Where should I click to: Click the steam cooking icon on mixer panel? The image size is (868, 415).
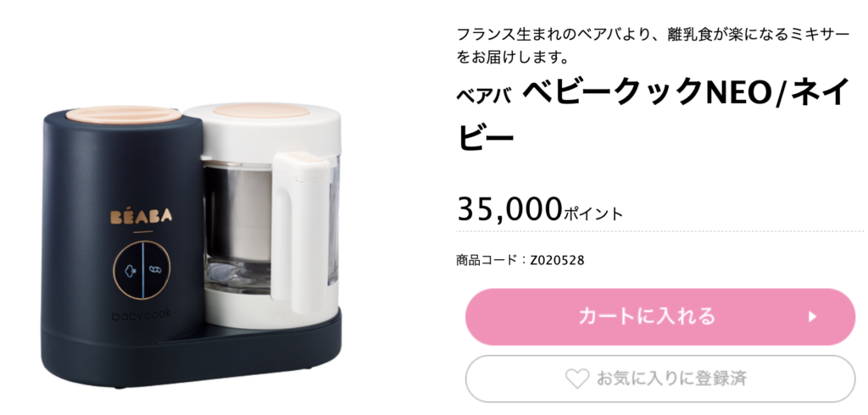tap(130, 271)
